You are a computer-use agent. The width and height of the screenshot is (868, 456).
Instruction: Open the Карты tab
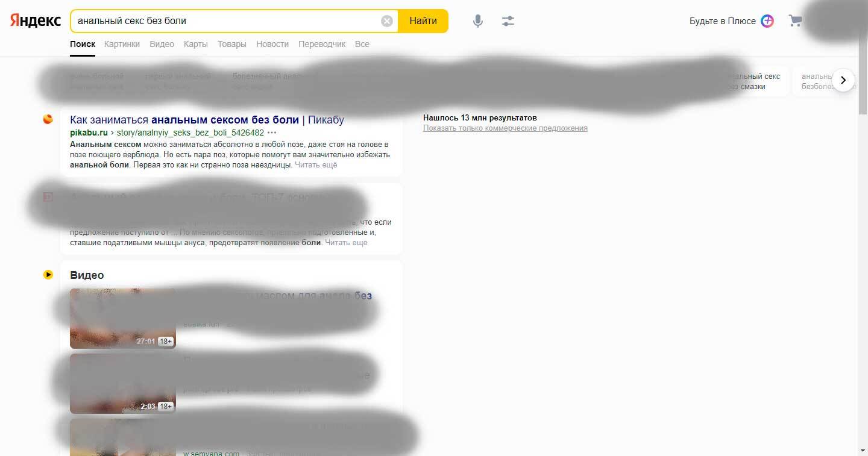(x=196, y=44)
